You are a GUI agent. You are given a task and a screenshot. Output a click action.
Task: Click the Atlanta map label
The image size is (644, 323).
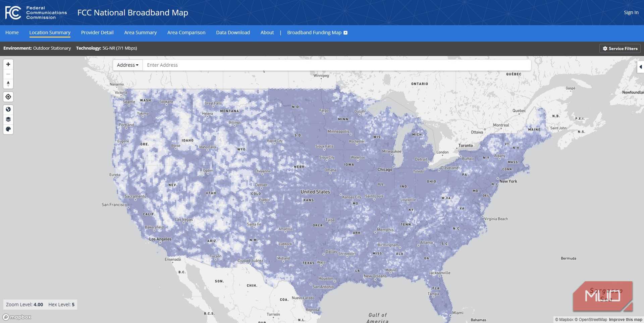tap(426, 243)
